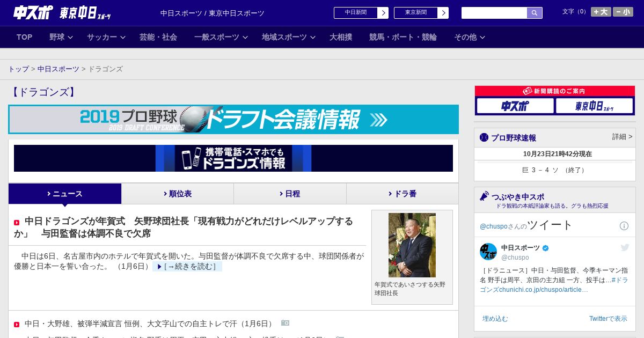Click the baseball icon beside プロ野球速報
This screenshot has height=338, width=644.
tap(484, 137)
